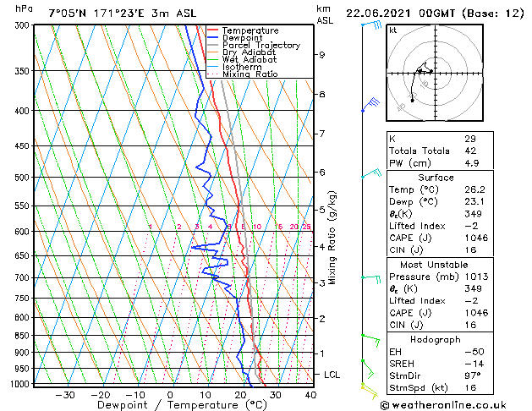Viewport: 532px width, 411px height.
Task: Click the wind barb at 300 hPa
Action: pos(371,25)
